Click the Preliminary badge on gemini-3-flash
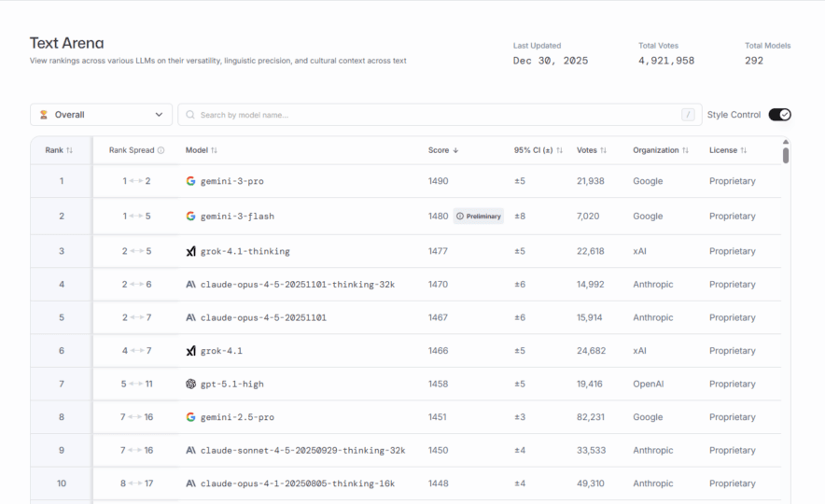 pos(479,217)
